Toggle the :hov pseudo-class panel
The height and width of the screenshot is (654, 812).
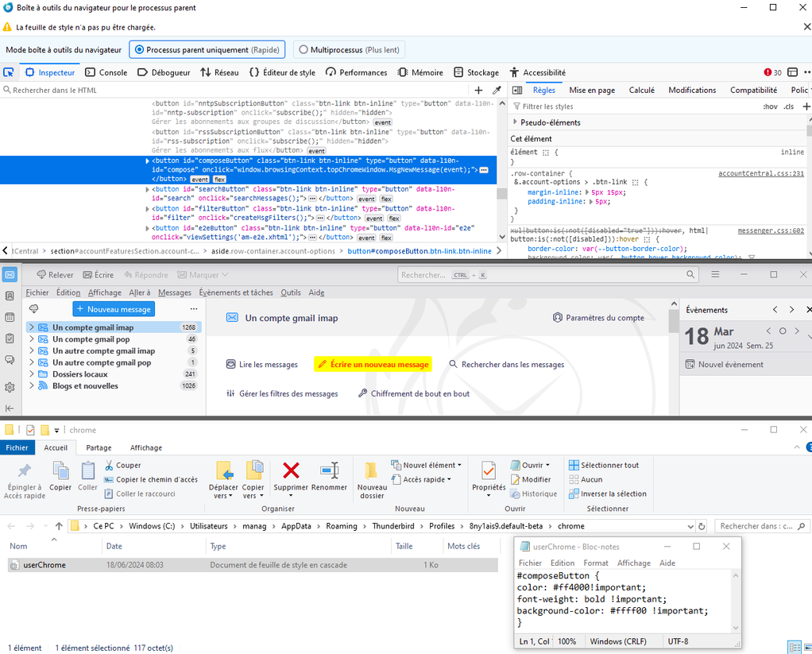(x=770, y=106)
